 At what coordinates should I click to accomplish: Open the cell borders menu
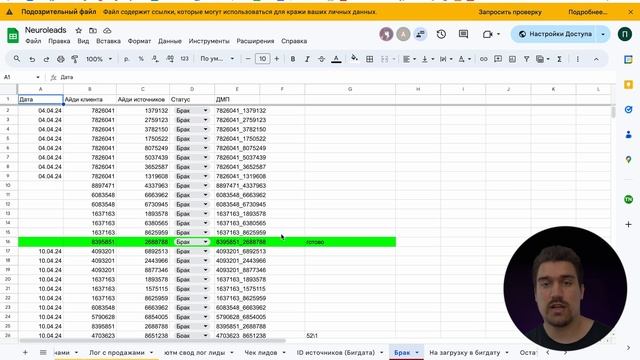click(369, 59)
